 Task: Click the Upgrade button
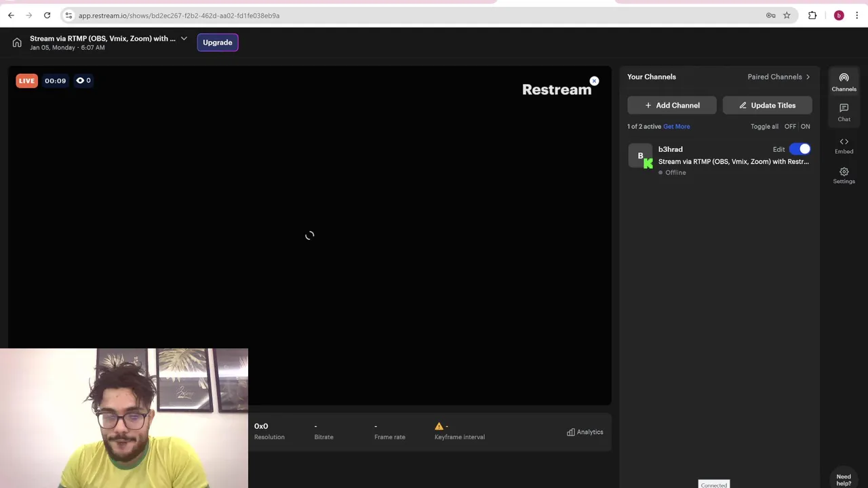coord(218,43)
